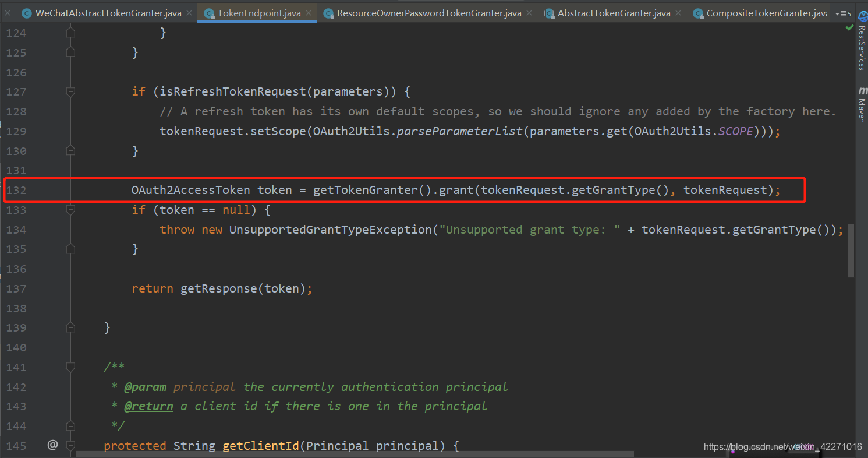Close the AbstractTokenGranter.java tab

tap(678, 13)
